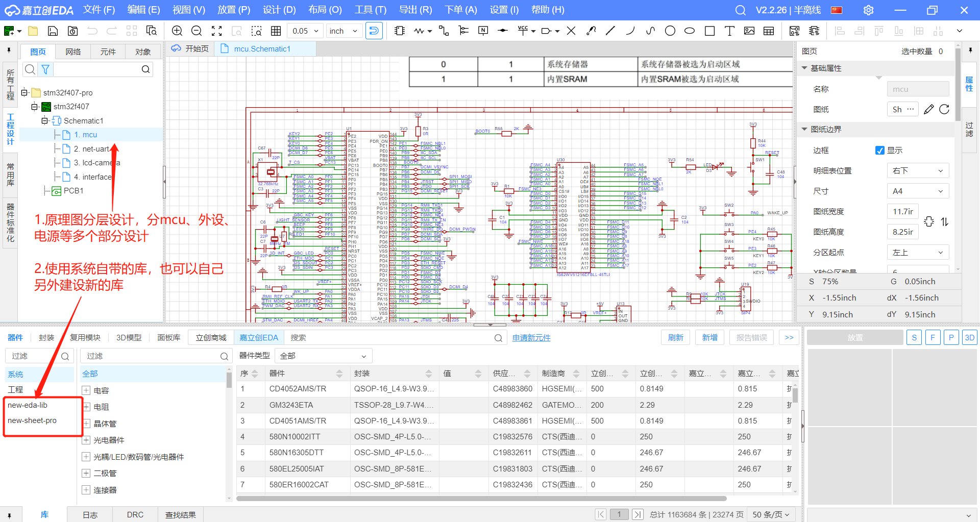
Task: Expand the 晶体管 category
Action: click(86, 424)
